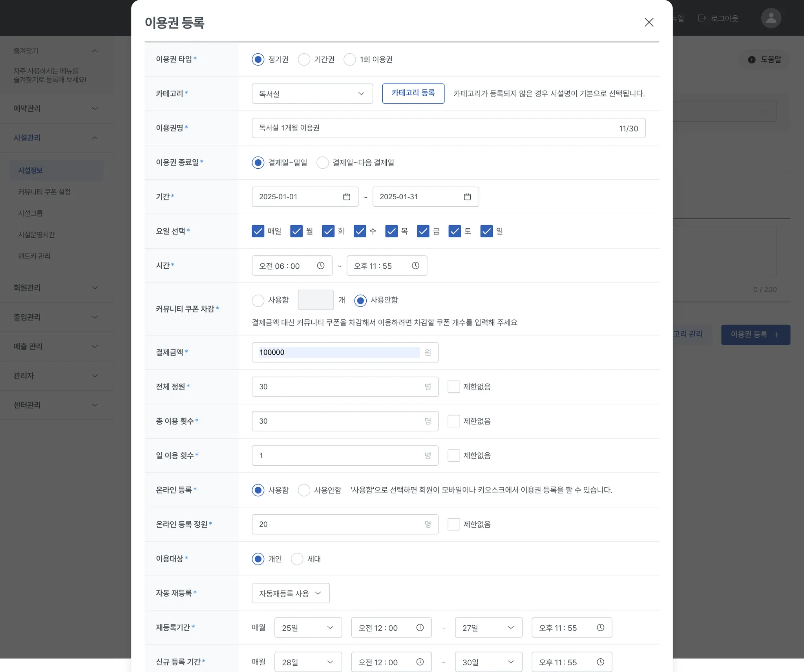Open calendar picker for end date 2025-01-31
The width and height of the screenshot is (804, 672).
[x=467, y=197]
